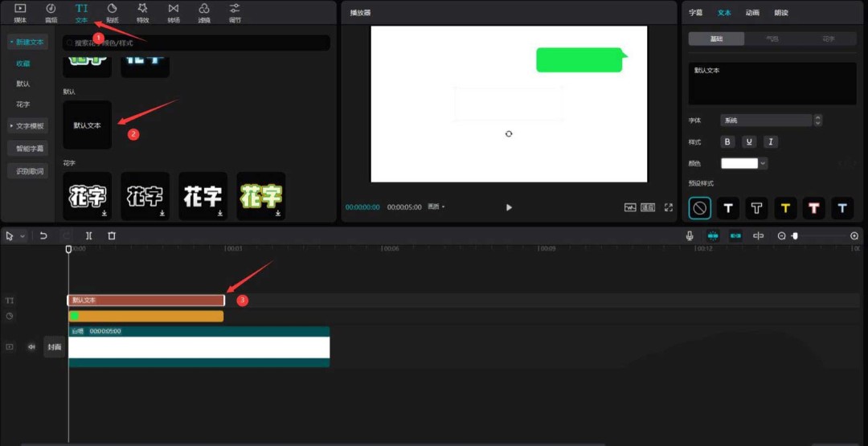Open the 滤镜 filters panel
This screenshot has width=868, height=446.
(204, 12)
